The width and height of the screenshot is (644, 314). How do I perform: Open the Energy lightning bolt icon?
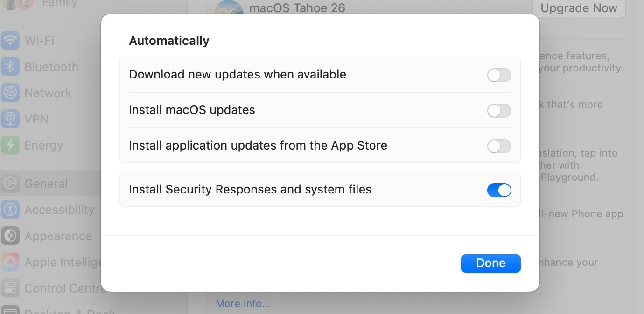(10, 145)
